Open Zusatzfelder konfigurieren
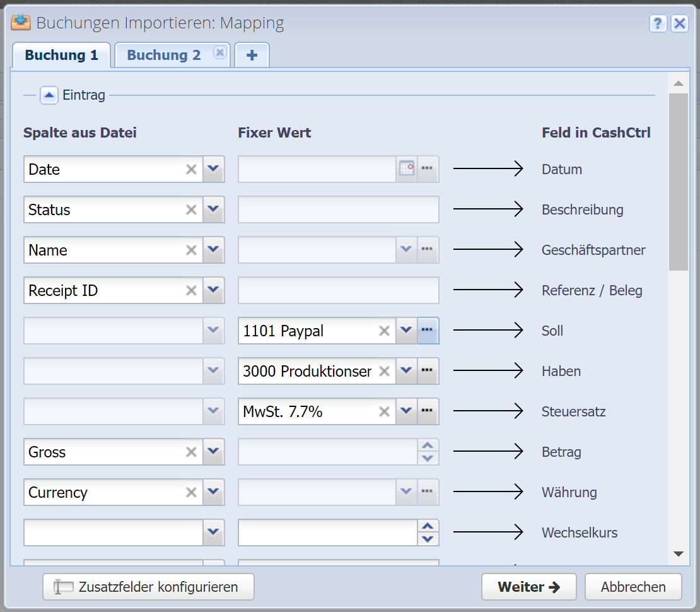This screenshot has width=700, height=612. coord(148,587)
